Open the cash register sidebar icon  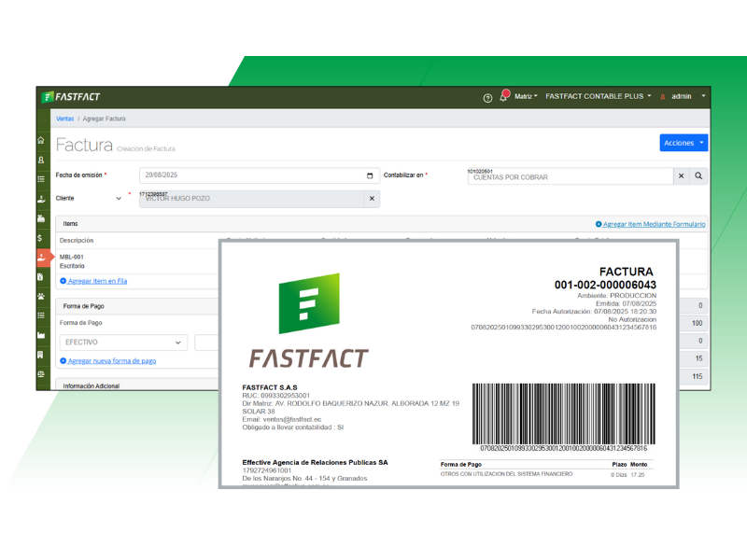point(41,218)
